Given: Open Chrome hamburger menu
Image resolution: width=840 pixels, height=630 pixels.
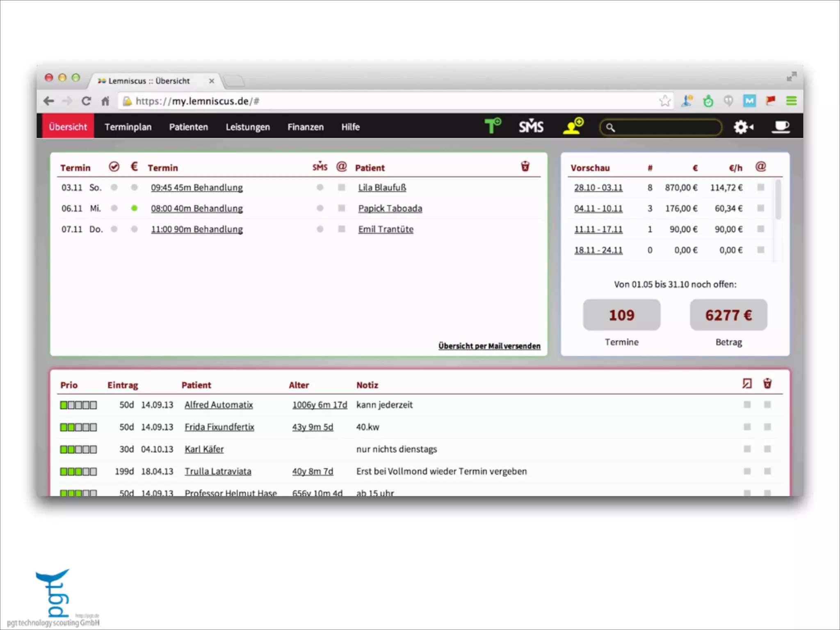Looking at the screenshot, I should [791, 101].
